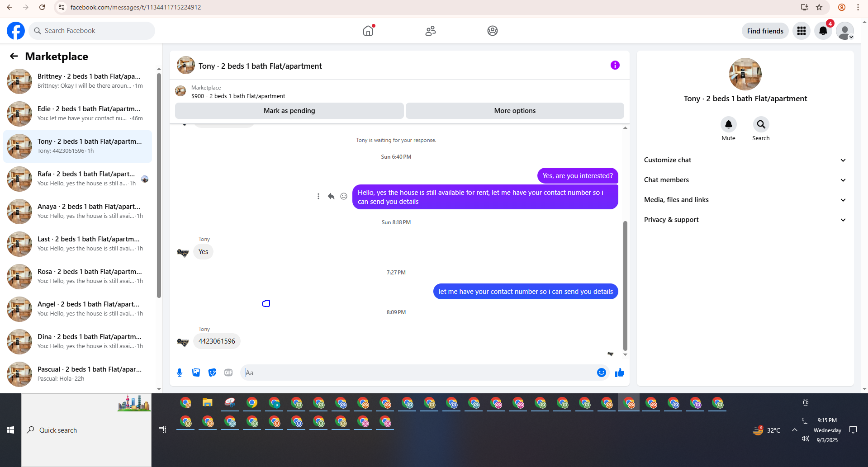Open the emoji picker in message box

click(x=601, y=373)
